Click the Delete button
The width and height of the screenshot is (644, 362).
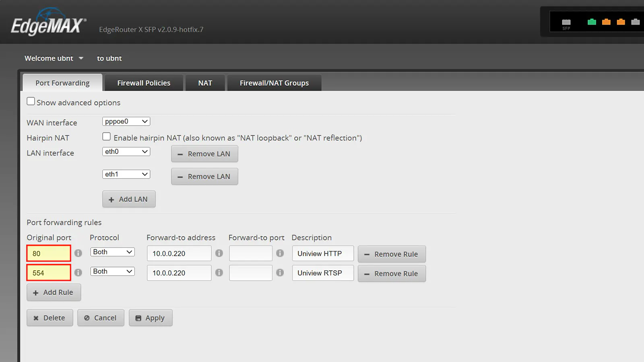(50, 318)
